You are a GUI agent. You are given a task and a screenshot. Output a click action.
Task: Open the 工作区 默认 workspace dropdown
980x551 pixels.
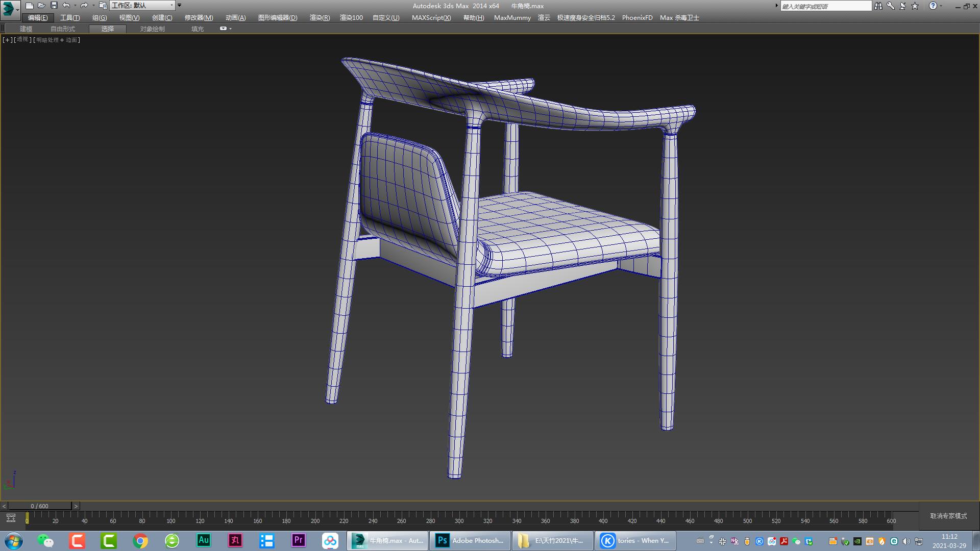click(142, 5)
